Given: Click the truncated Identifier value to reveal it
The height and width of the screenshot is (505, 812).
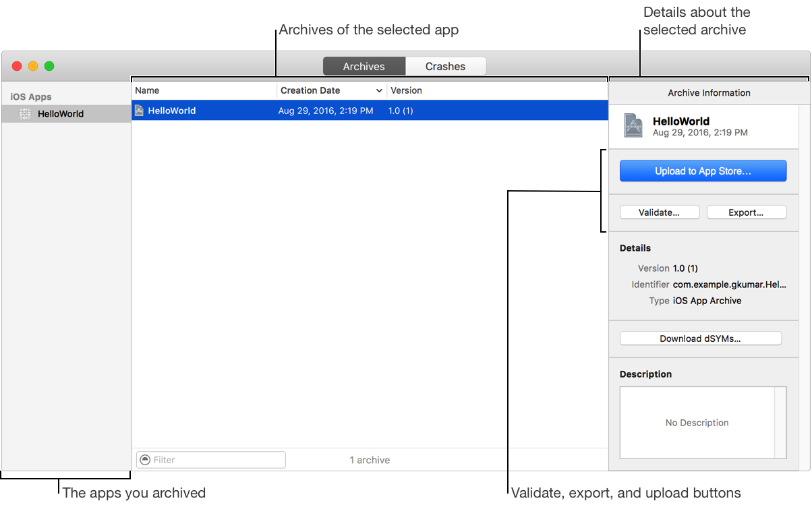Looking at the screenshot, I should point(728,284).
